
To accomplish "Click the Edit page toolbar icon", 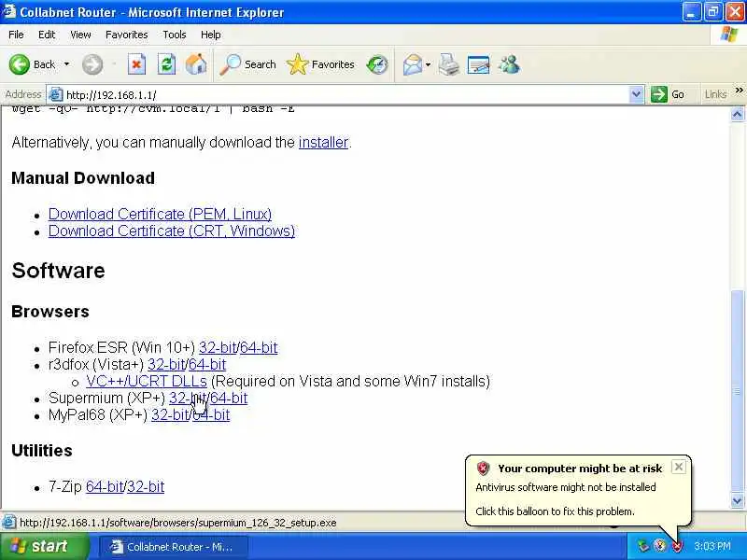I will pyautogui.click(x=478, y=64).
